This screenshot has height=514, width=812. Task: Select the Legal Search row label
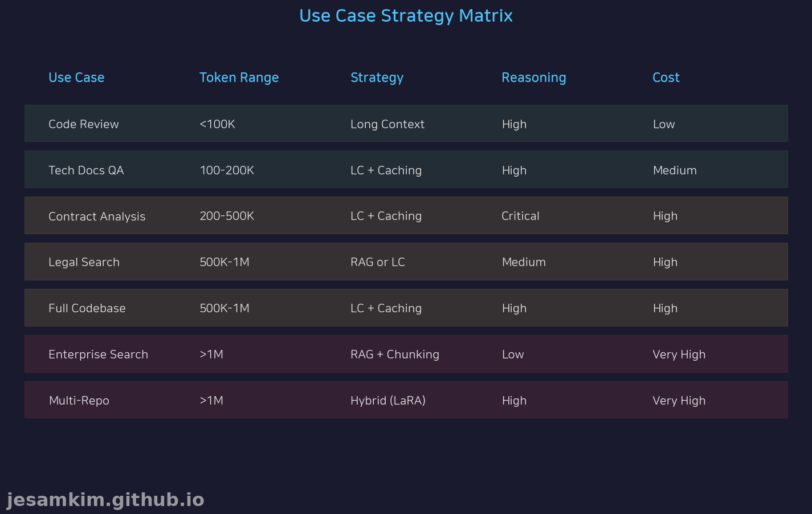[x=84, y=262]
